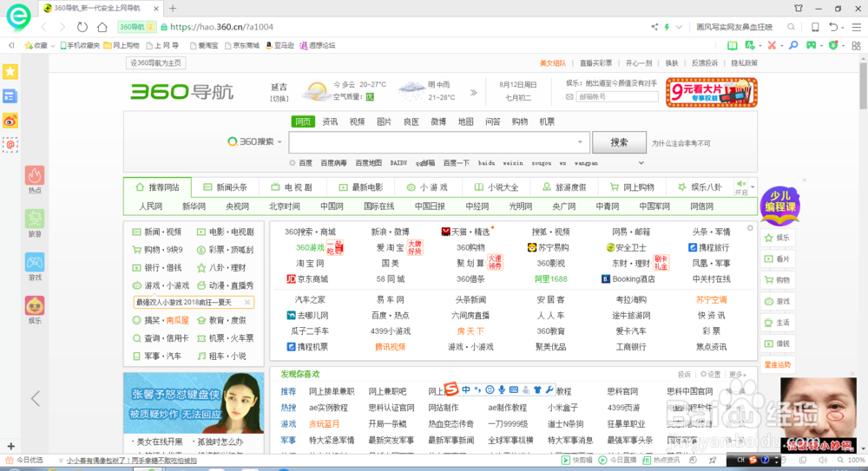Click the red scissors screenshot icon
Viewport: 868px width, 471px height.
tap(771, 45)
